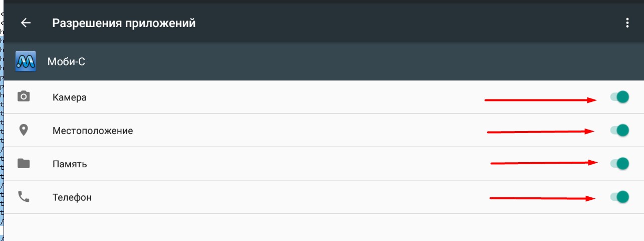Click the red arrow in Камера row
Image resolution: width=644 pixels, height=241 pixels.
540,100
